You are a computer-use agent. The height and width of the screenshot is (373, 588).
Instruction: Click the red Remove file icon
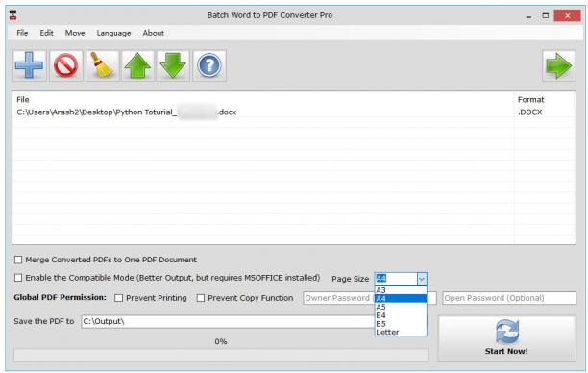(65, 65)
